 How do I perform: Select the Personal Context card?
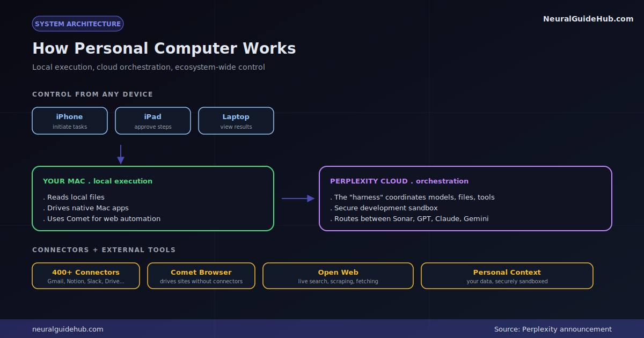[x=507, y=276]
